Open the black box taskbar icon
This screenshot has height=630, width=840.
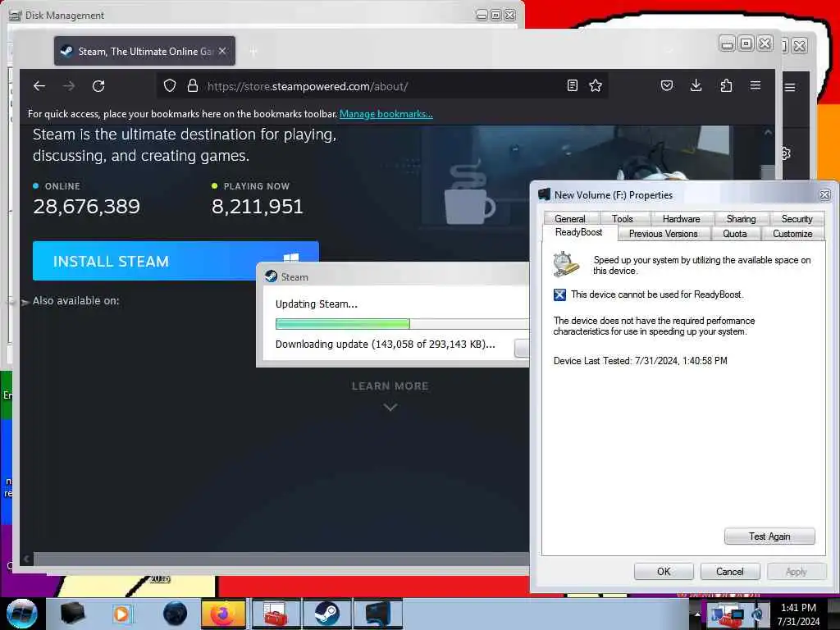click(x=72, y=614)
